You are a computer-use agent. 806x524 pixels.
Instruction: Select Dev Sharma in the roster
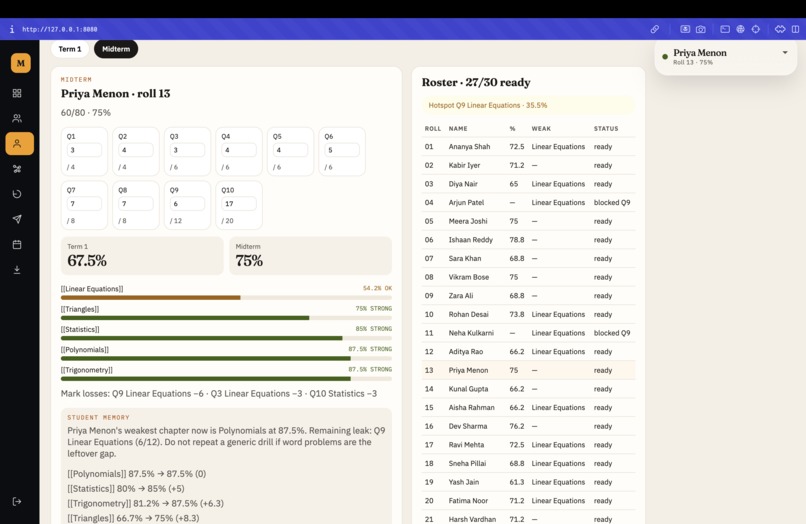528,426
